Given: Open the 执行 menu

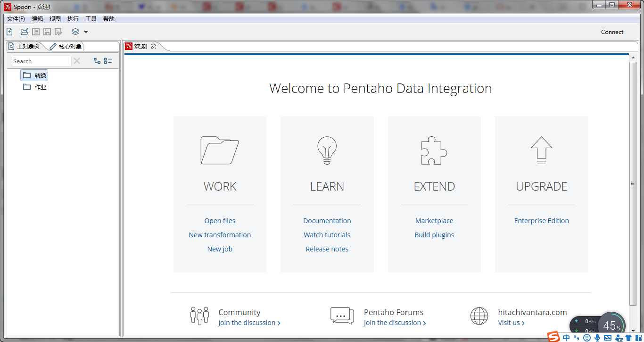Looking at the screenshot, I should pos(73,19).
